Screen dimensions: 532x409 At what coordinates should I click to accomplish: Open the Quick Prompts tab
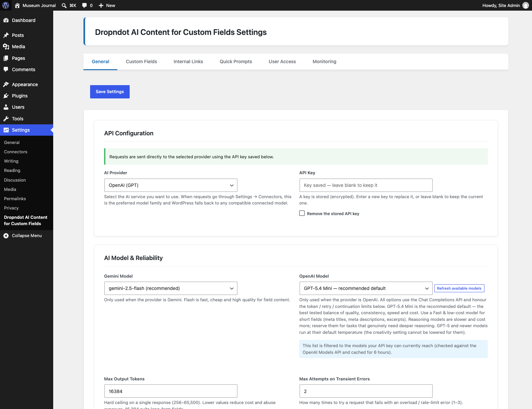point(236,62)
